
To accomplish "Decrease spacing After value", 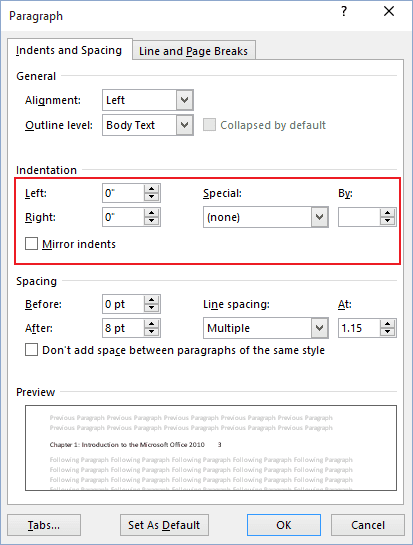I will [152, 332].
